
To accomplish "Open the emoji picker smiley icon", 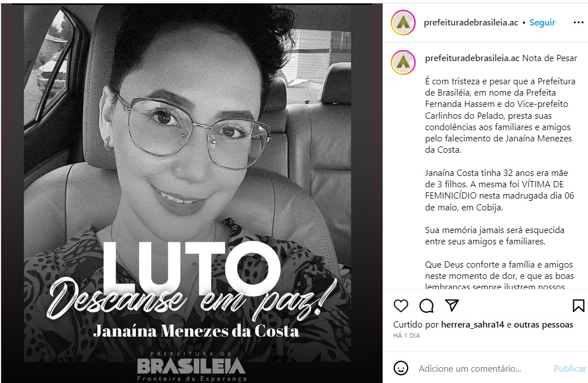I will 401,368.
